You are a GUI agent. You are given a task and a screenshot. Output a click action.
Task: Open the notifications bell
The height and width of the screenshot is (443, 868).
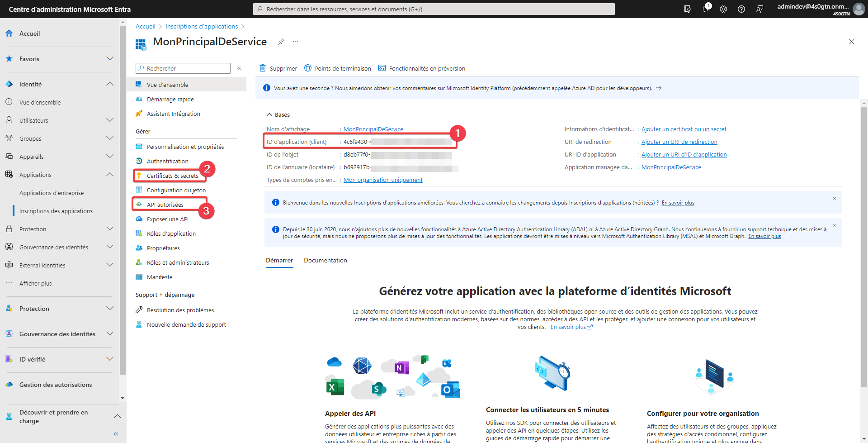point(705,9)
